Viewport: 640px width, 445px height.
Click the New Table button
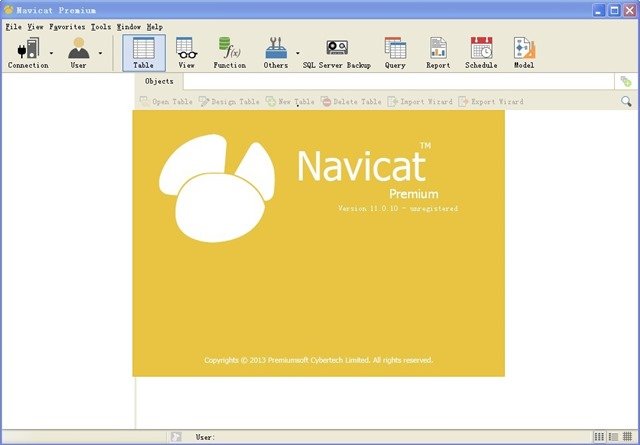click(290, 102)
